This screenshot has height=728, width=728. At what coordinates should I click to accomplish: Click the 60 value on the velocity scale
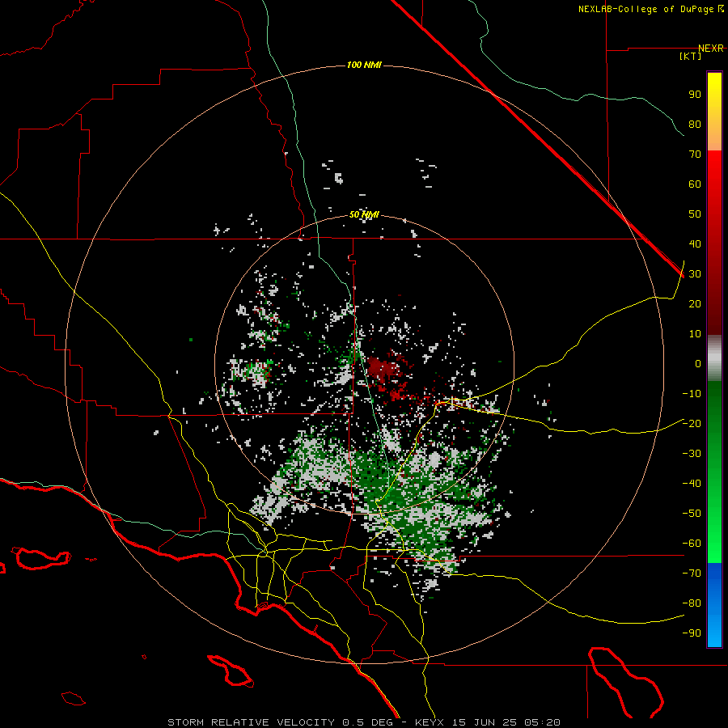coord(695,184)
